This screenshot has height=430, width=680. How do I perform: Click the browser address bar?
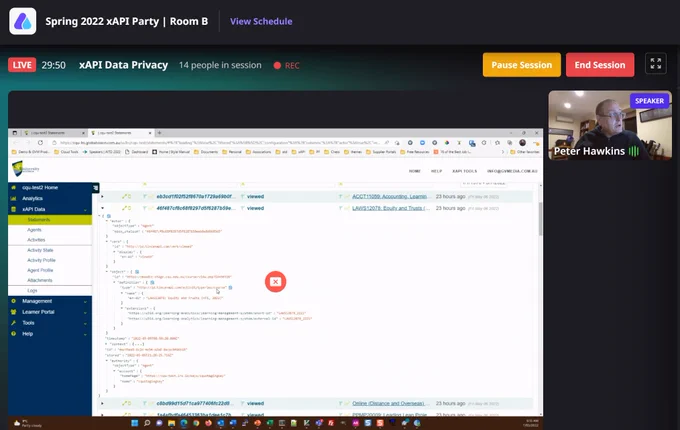219,143
